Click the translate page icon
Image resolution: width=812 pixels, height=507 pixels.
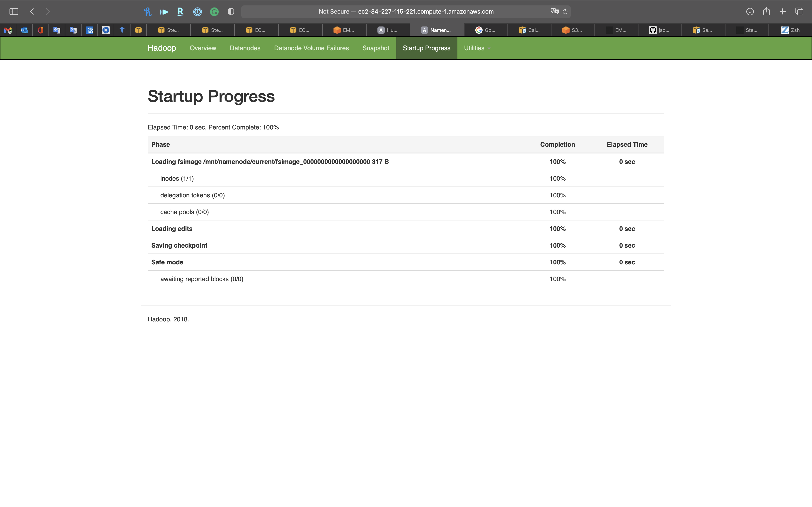click(x=555, y=11)
